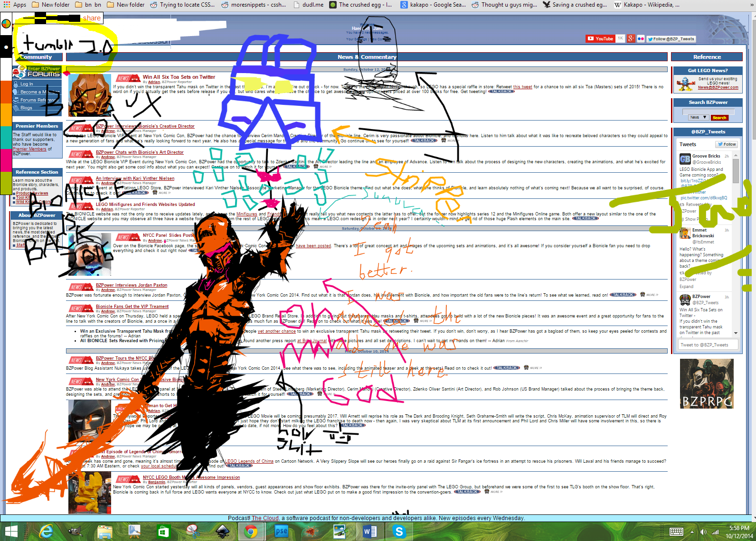This screenshot has height=541, width=756.
Task: Pick the teal color swatch
Action: pyautogui.click(x=6, y=137)
